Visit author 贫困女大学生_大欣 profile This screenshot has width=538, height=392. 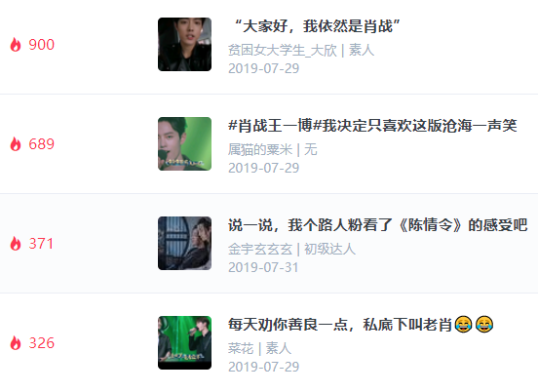click(283, 51)
